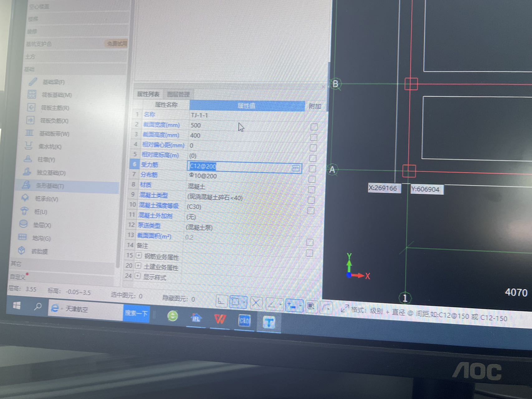The image size is (532, 399).
Task: Expand 土建业务属性 group
Action: tap(138, 266)
